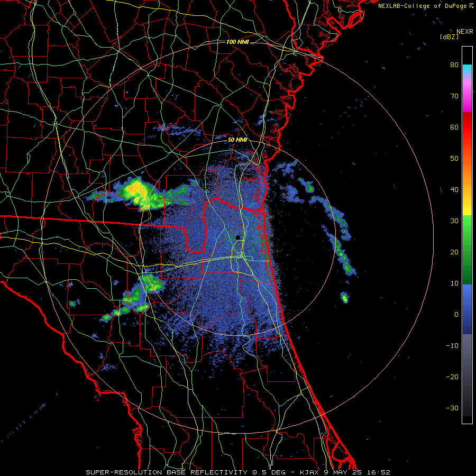Viewport: 476px width, 476px height.
Task: Click the Super-Resolution Base Reflectivity caption
Action: pos(237,472)
